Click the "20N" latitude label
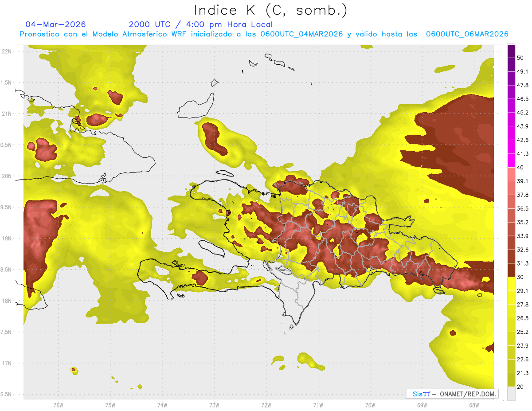532x411 pixels. coord(7,176)
